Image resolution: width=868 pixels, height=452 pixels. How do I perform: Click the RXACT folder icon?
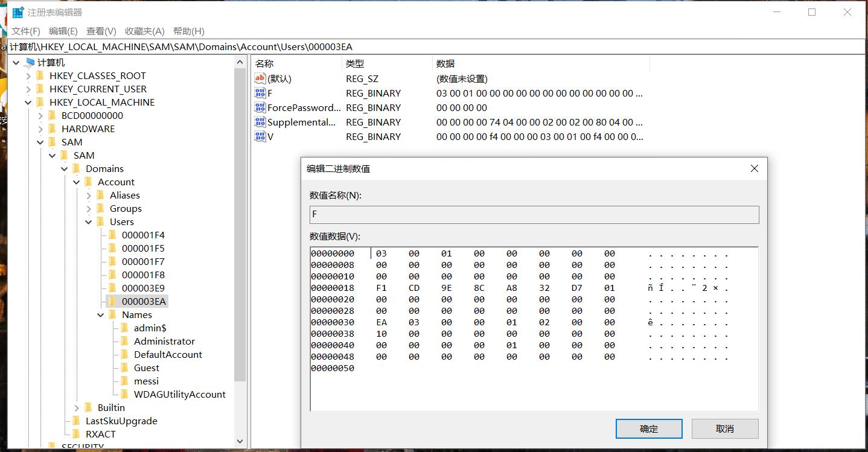click(77, 434)
